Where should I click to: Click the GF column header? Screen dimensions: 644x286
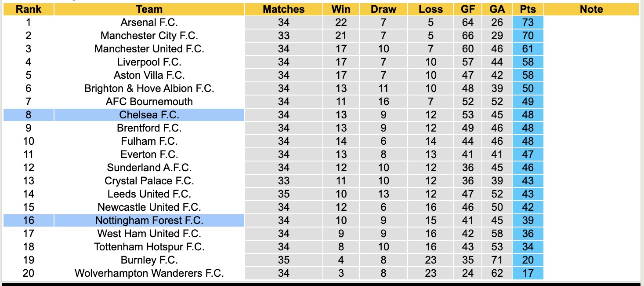click(x=468, y=9)
